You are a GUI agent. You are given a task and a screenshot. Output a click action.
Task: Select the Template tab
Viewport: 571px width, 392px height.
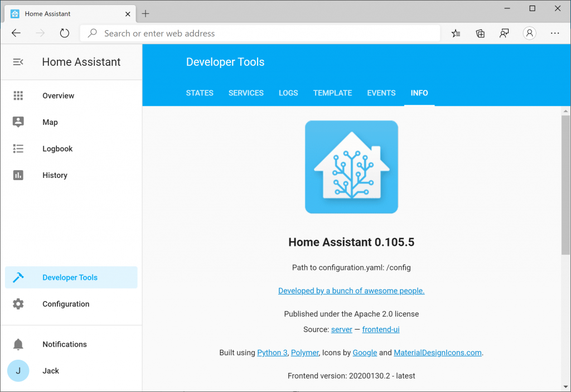pyautogui.click(x=332, y=93)
